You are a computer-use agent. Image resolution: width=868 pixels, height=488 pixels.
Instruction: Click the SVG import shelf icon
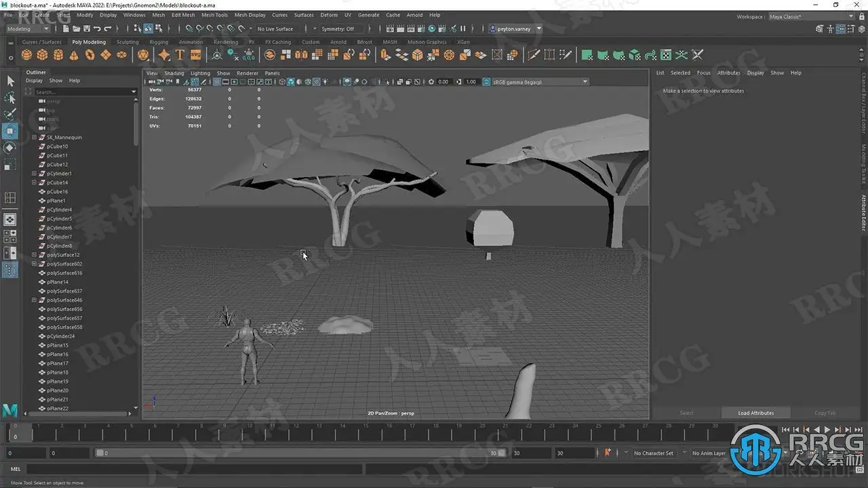click(x=195, y=55)
